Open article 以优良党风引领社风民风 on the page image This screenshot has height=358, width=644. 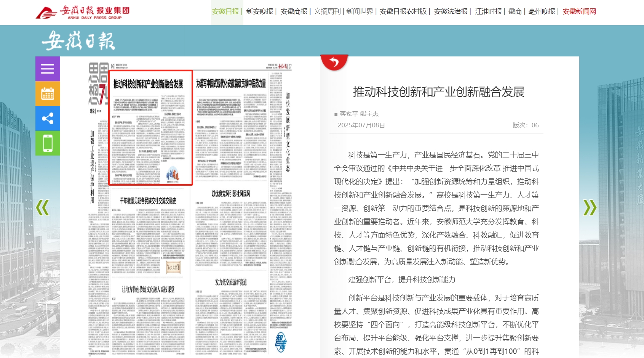(x=231, y=194)
